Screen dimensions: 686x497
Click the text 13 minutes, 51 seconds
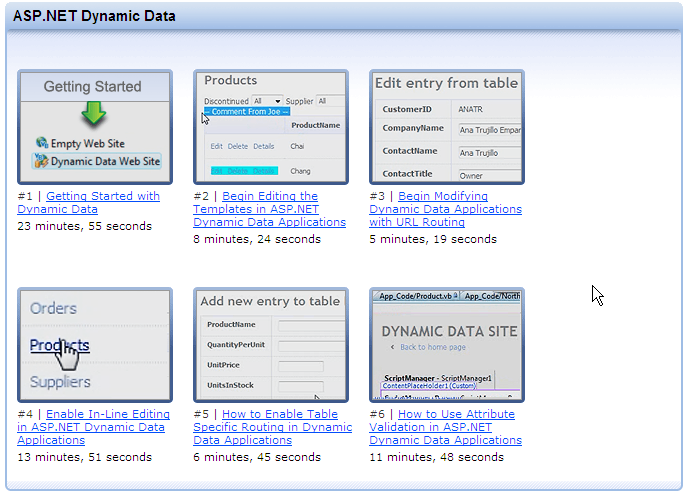pos(84,457)
